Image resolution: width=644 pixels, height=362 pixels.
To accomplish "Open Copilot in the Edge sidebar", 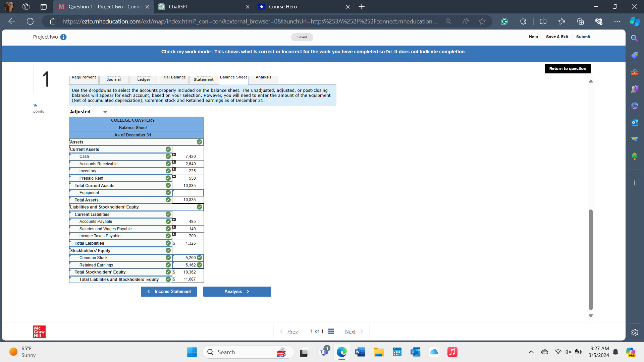I will (x=634, y=21).
